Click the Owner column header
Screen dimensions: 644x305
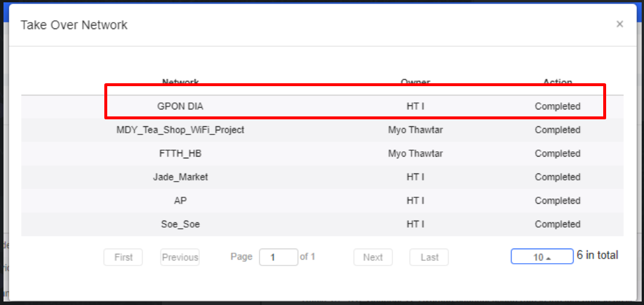point(415,83)
